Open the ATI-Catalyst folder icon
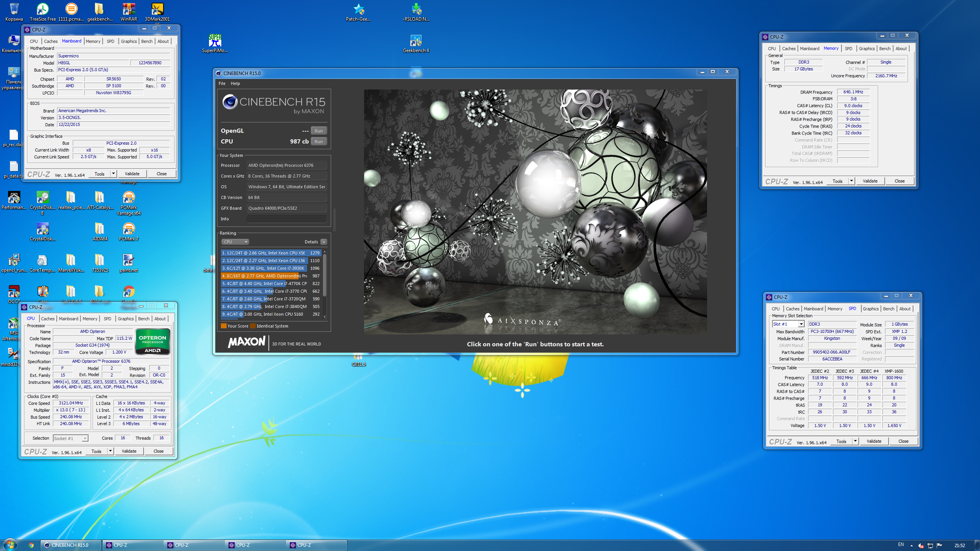 (x=100, y=200)
